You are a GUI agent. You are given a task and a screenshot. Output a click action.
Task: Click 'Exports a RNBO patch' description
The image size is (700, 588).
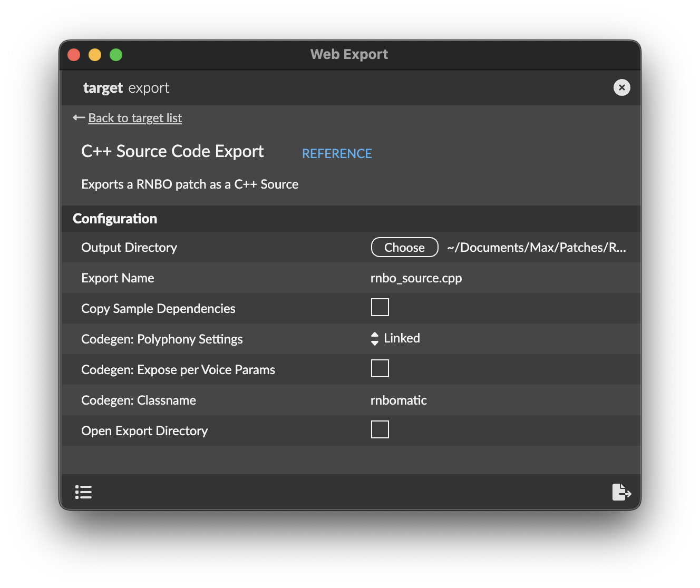[x=190, y=184]
